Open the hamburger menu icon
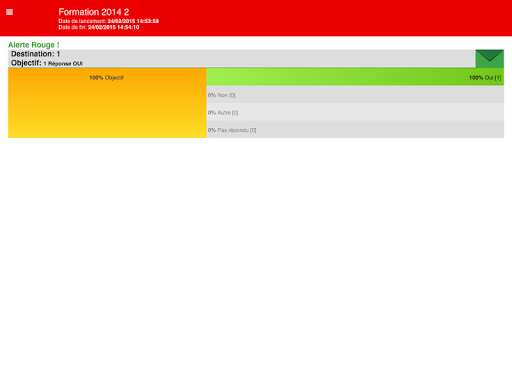The height and width of the screenshot is (384, 512). pyautogui.click(x=9, y=12)
